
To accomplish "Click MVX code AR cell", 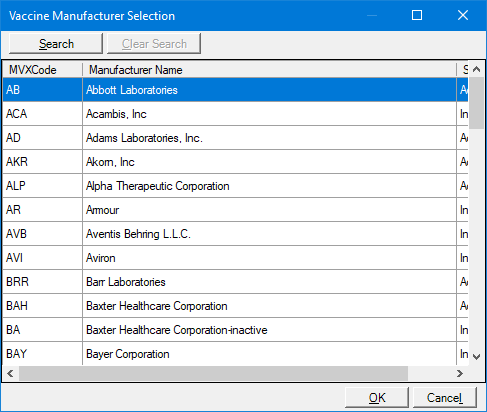I will [x=43, y=210].
